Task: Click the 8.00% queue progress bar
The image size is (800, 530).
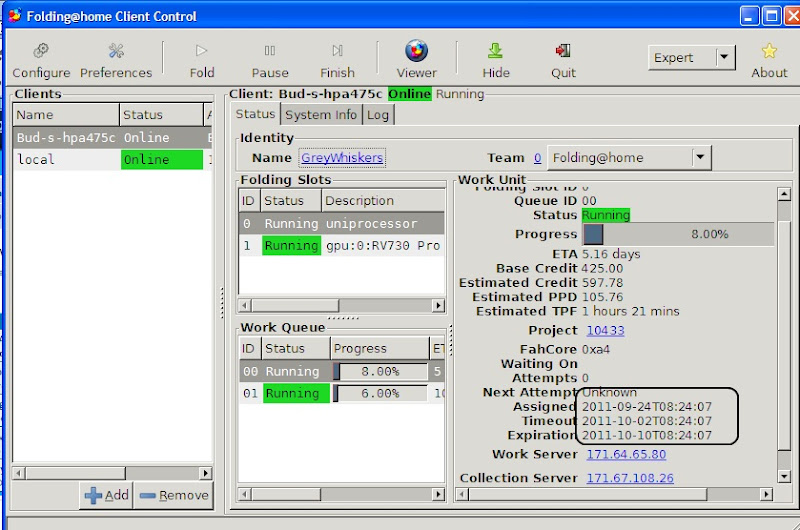Action: click(x=380, y=371)
